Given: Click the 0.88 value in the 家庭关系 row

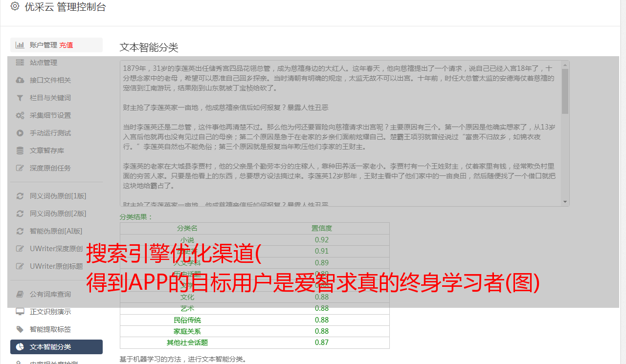Looking at the screenshot, I should 322,331.
